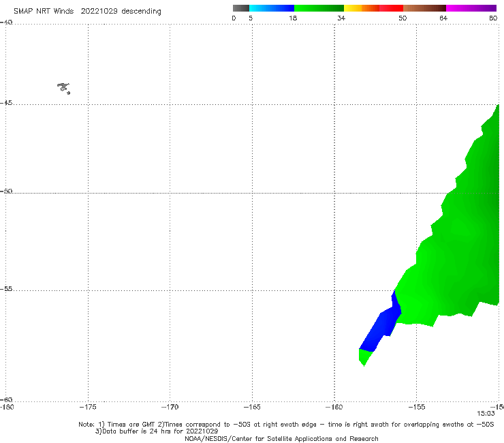Click the longitude label '-160'
This screenshot has height=443, width=504.
[x=334, y=407]
